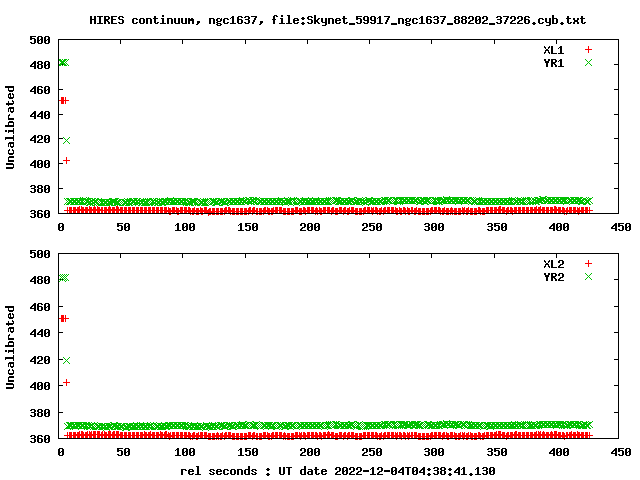
Task: Click the red plus marker beside XL1 legend
Action: click(588, 50)
